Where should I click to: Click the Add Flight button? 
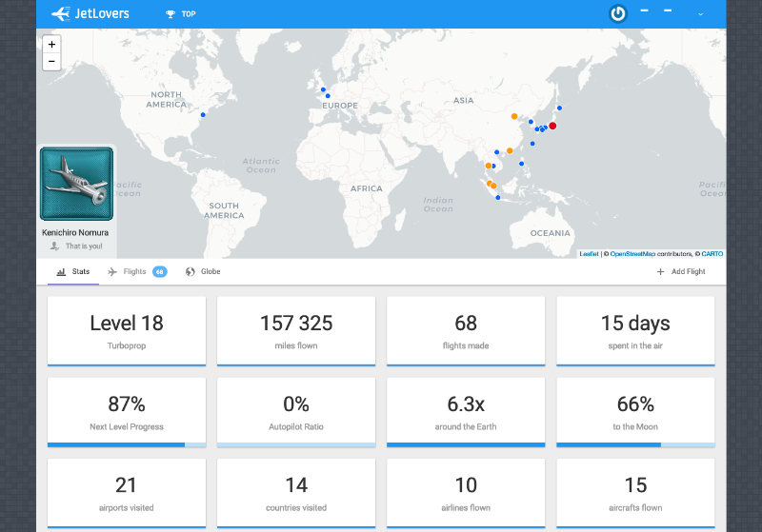coord(681,271)
